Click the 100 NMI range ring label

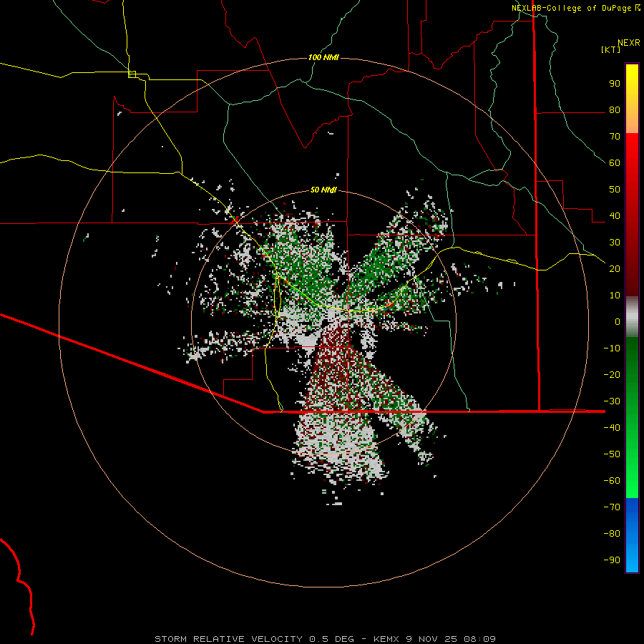[323, 57]
